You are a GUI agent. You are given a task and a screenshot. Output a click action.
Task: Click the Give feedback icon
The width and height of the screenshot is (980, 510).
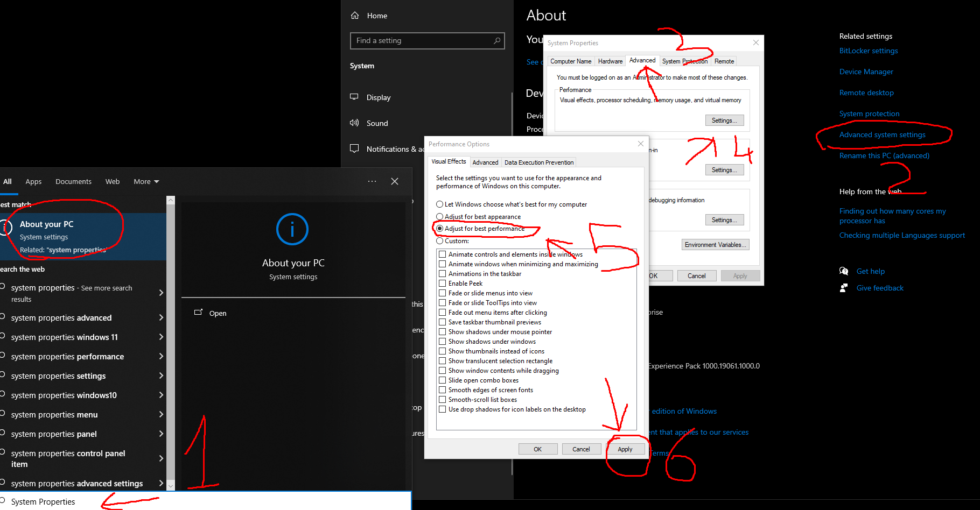point(843,287)
